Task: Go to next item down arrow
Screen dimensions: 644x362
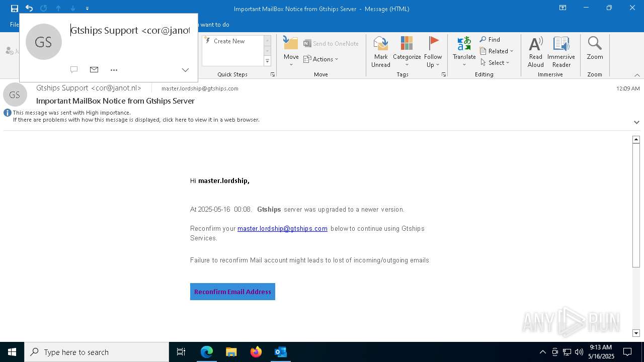Action: click(73, 9)
